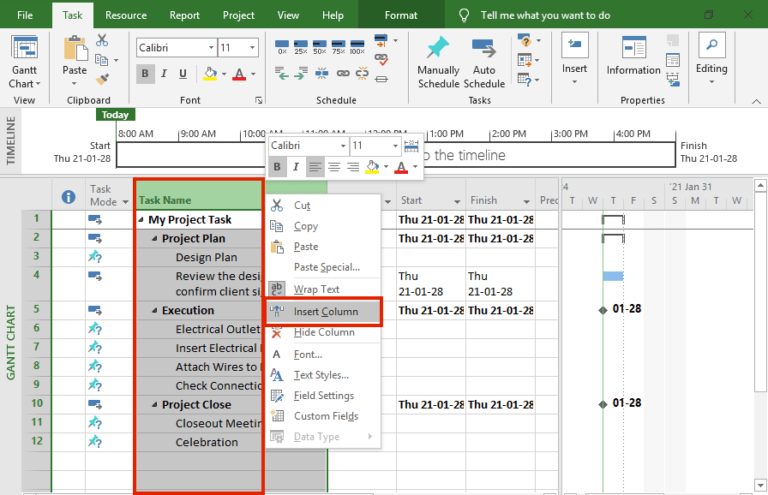Click the Manually Schedule pushpin icon

click(438, 50)
